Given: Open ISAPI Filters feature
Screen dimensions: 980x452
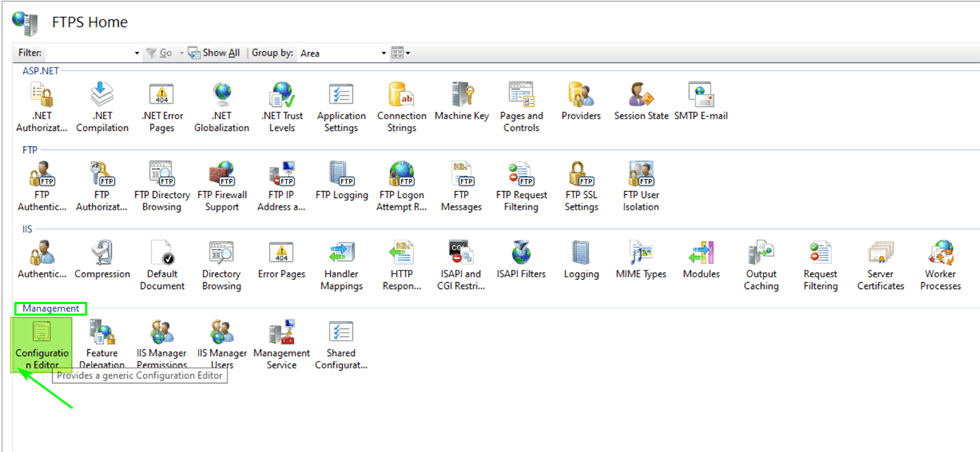Looking at the screenshot, I should click(x=521, y=260).
